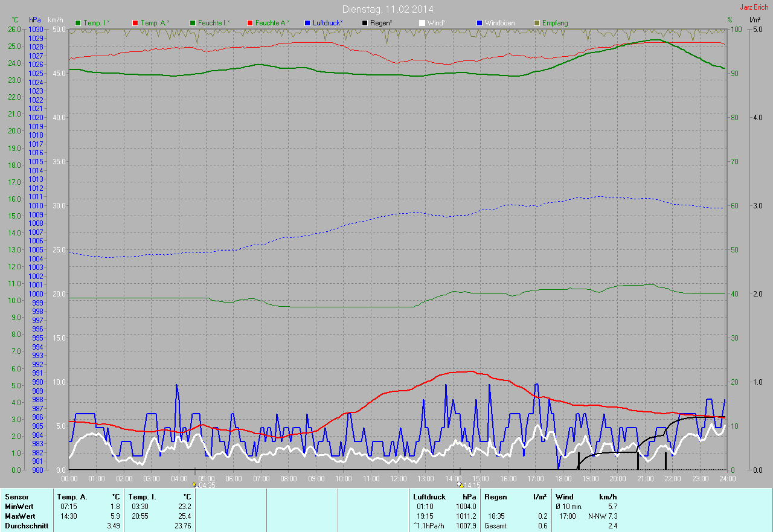This screenshot has width=773, height=532.
Task: Click the white Wind legend square
Action: (422, 23)
